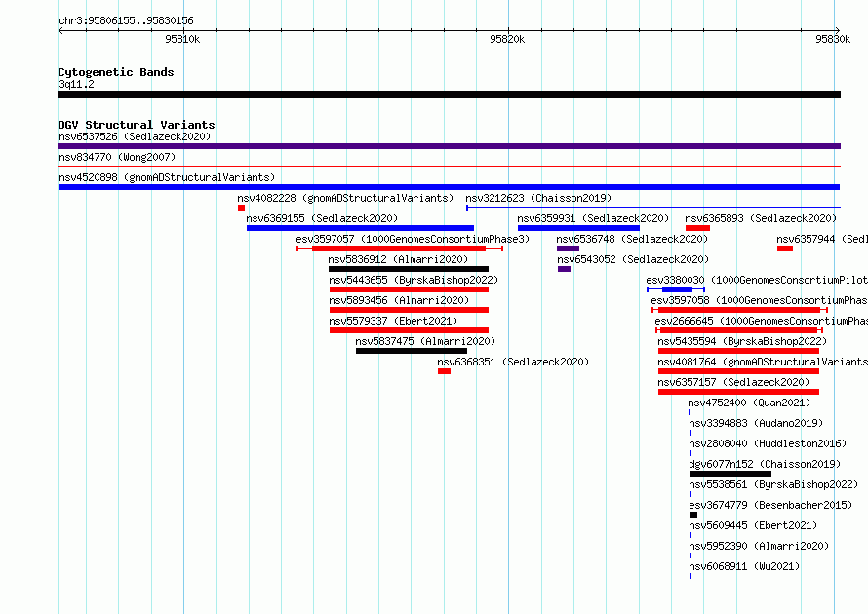Open nsv834770 (Wong2007) variant label
The width and height of the screenshot is (868, 614).
[x=117, y=157]
